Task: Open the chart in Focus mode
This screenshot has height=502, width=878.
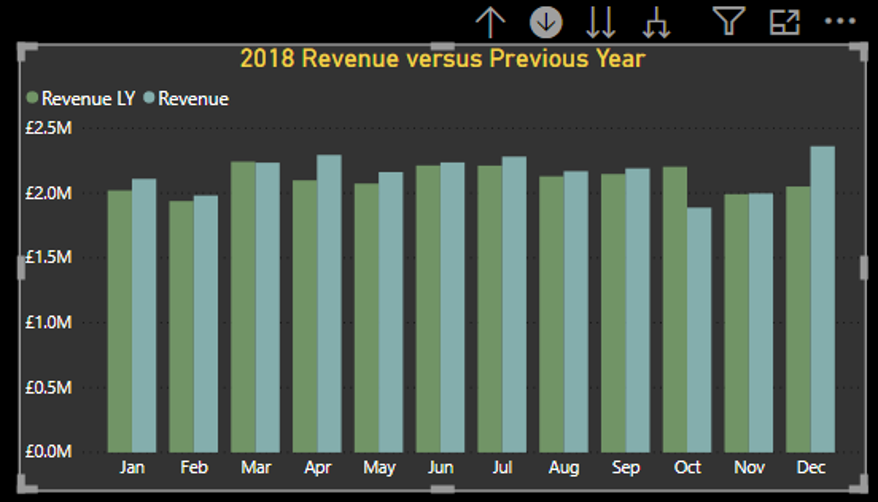Action: [783, 21]
